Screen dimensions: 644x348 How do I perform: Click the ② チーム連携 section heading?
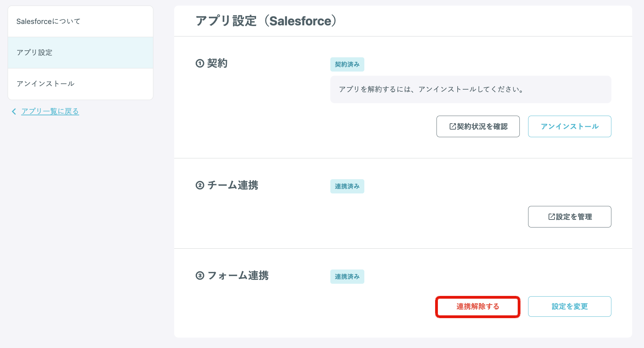pyautogui.click(x=227, y=185)
